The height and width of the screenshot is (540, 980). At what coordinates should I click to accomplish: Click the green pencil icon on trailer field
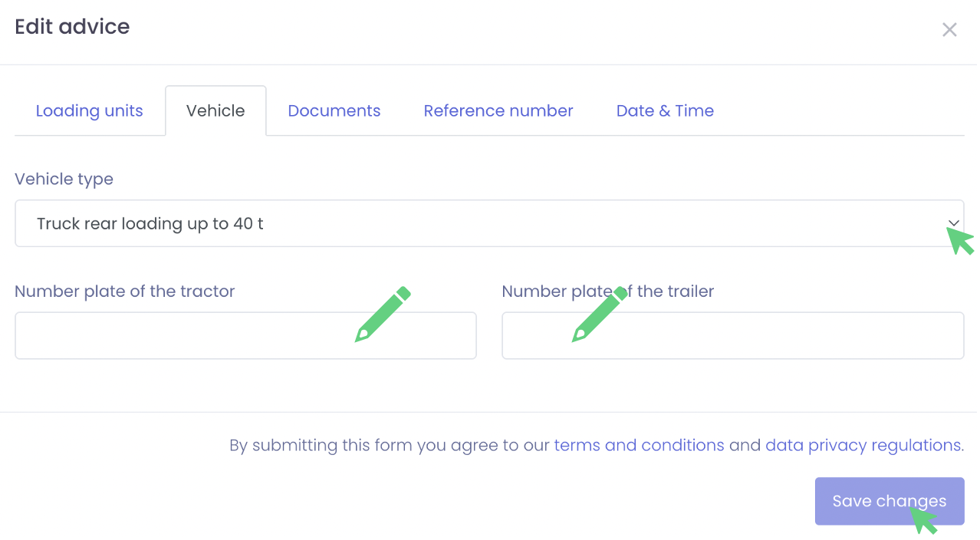[600, 314]
